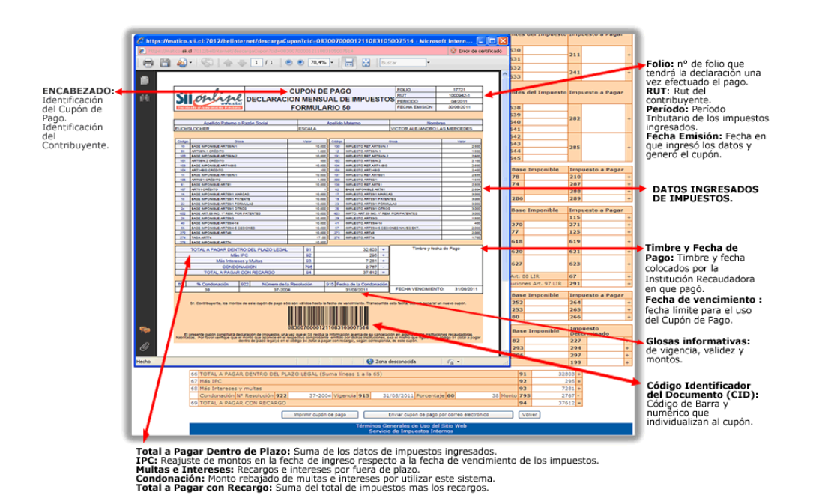The width and height of the screenshot is (834, 504).
Task: Click the Volver button
Action: pyautogui.click(x=529, y=415)
